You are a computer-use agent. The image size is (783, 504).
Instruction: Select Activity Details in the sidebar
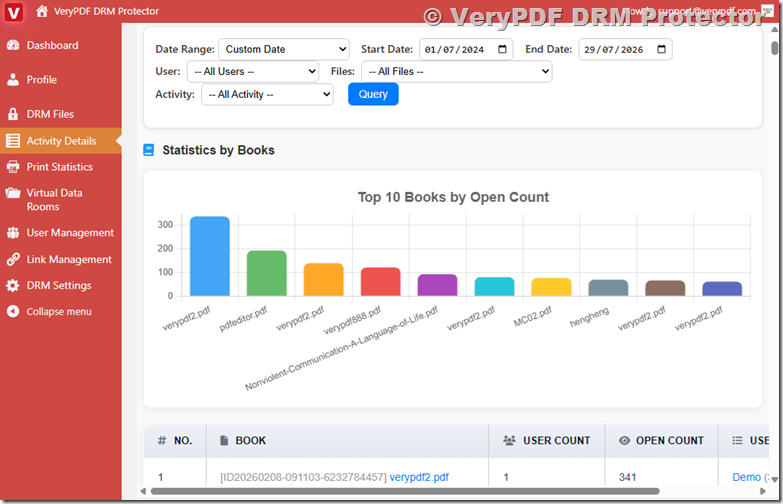coord(61,141)
